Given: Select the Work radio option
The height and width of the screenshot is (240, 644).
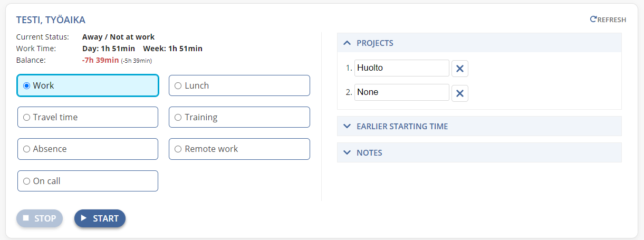Looking at the screenshot, I should [x=88, y=85].
